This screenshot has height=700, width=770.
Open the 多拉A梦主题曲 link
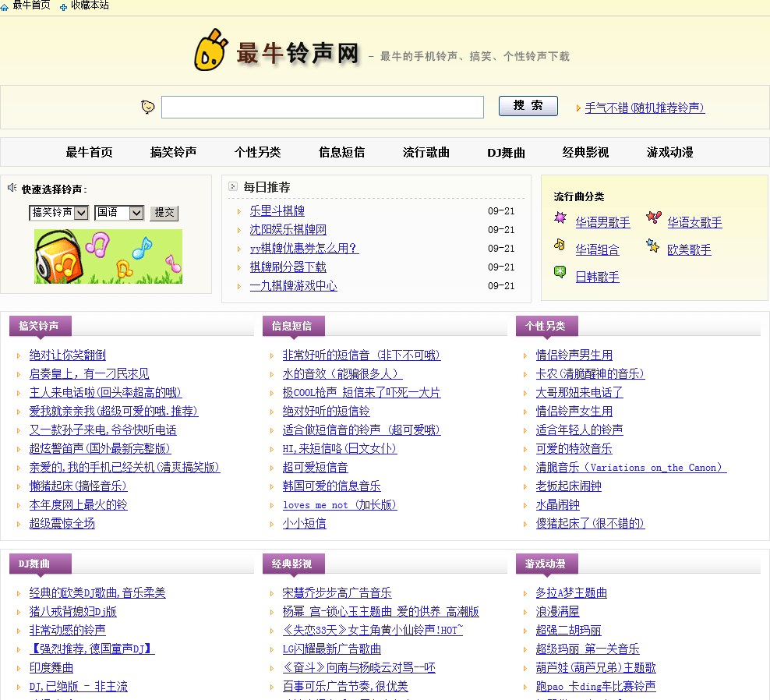571,593
